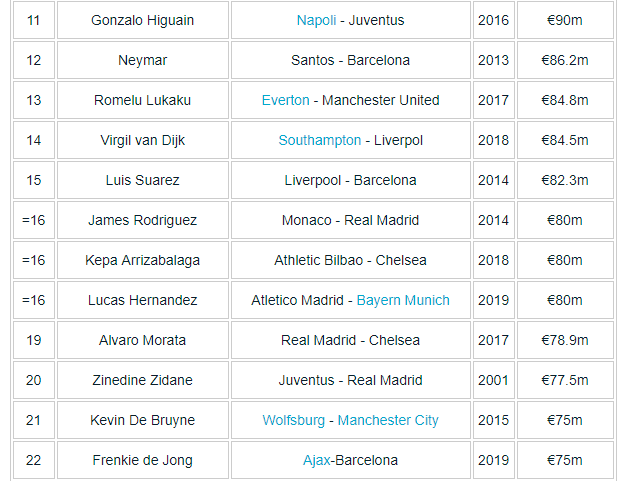The height and width of the screenshot is (481, 620).
Task: Click the Gonzalo Higuain name cell
Action: click(142, 20)
